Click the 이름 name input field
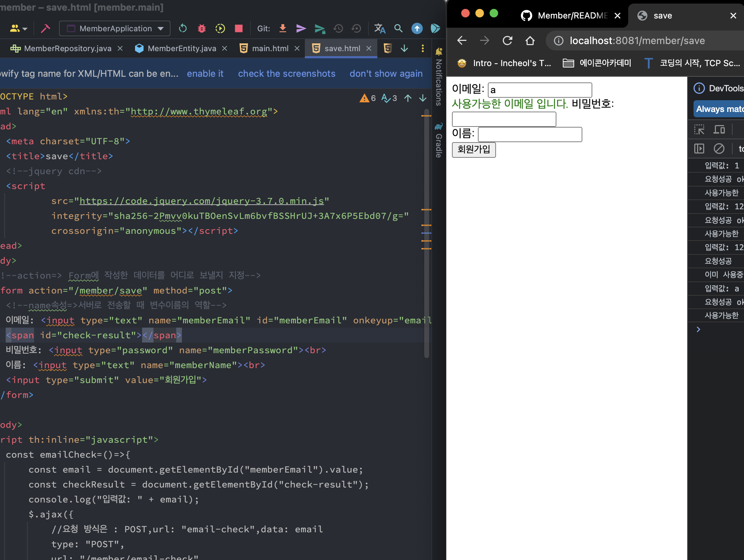 coord(530,134)
